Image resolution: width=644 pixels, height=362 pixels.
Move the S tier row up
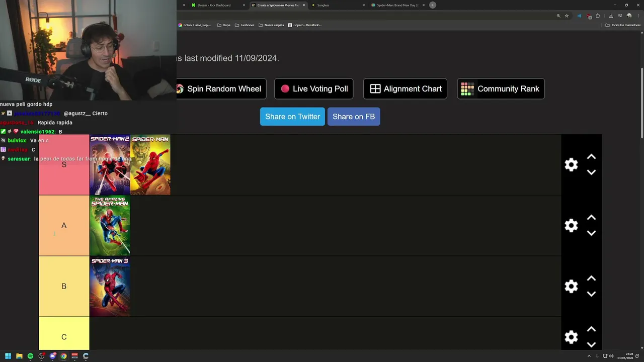pos(591,157)
